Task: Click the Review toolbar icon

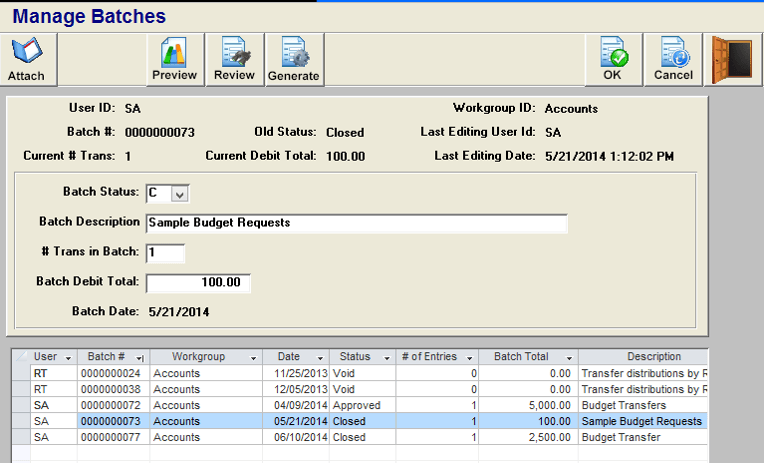Action: pyautogui.click(x=235, y=52)
